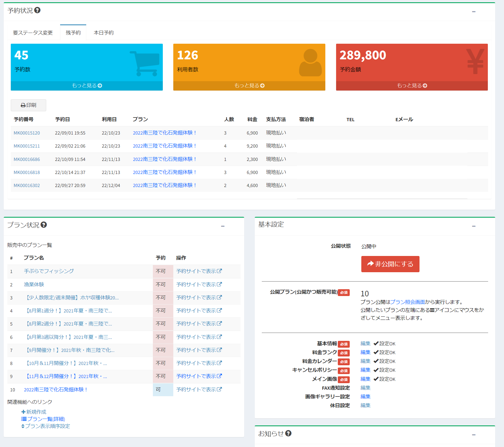The image size is (504, 447).
Task: Click plus icon beside 新規作成
Action: point(23,412)
